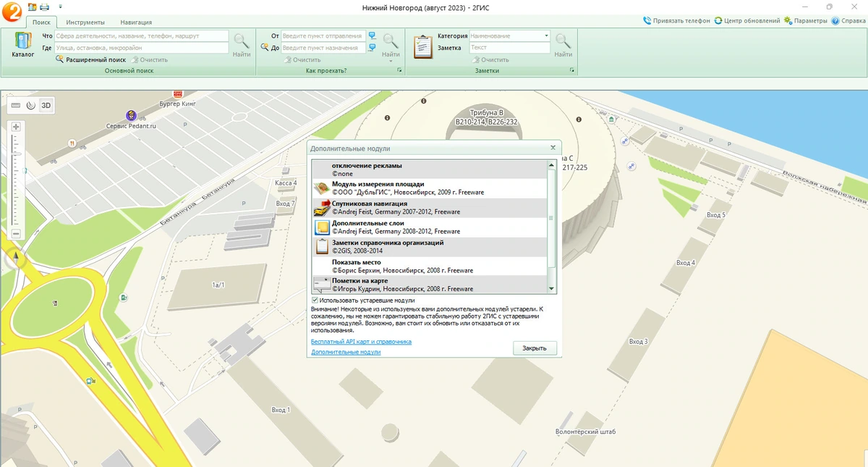Click the print icon in quick access bar
Viewport: 868px width, 467px height.
point(44,7)
